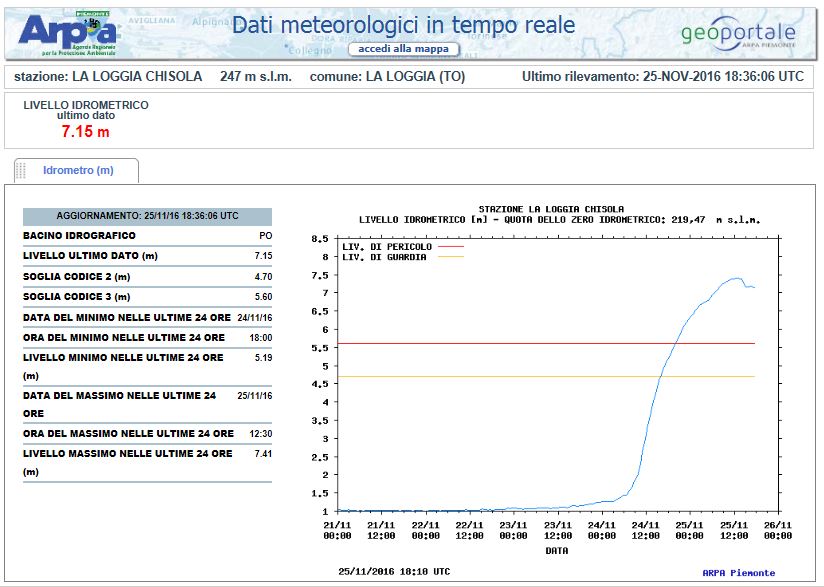
Task: Click the maximum time "12:30"
Action: 261,434
